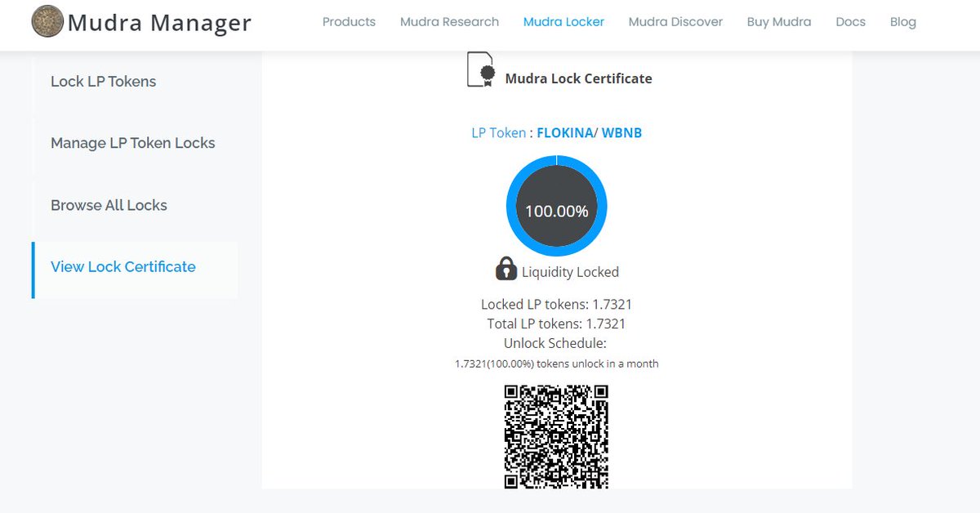Open Manage LP Token Locks tab

[135, 143]
